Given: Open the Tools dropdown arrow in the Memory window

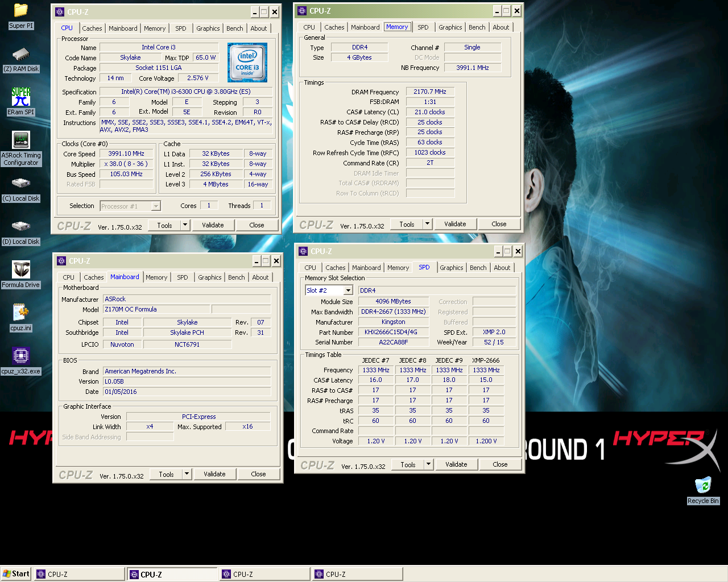Looking at the screenshot, I should click(427, 224).
